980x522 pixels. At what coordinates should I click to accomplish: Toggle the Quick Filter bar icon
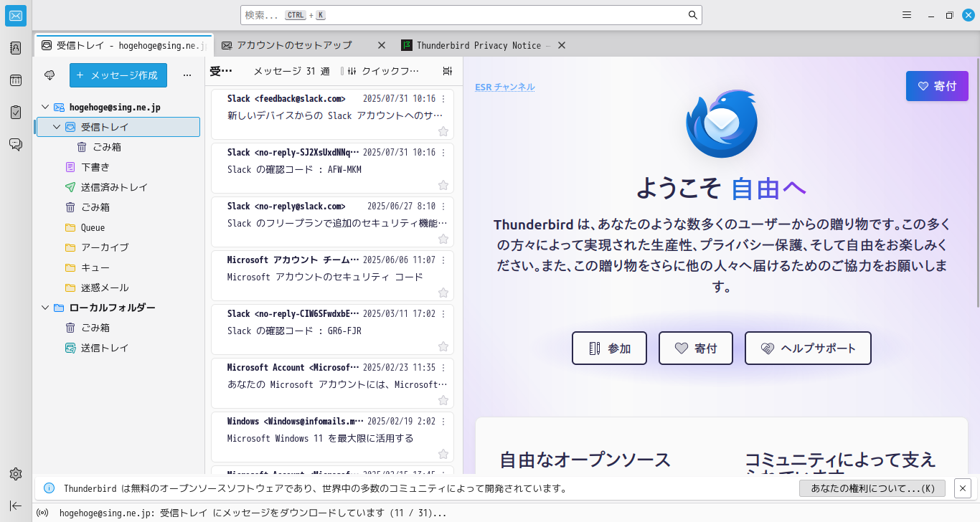pos(351,71)
